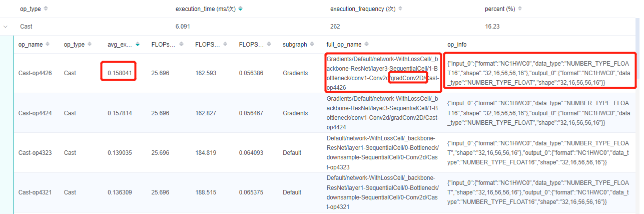Click the highlighted 0.158041 average time value
Viewport: 644px width, 214px height.
(120, 73)
